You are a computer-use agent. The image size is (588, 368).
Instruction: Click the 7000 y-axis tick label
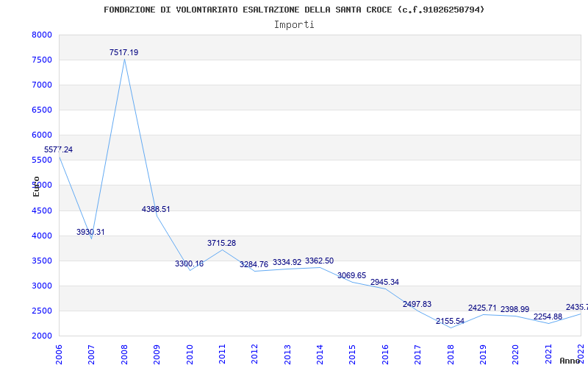click(x=42, y=85)
